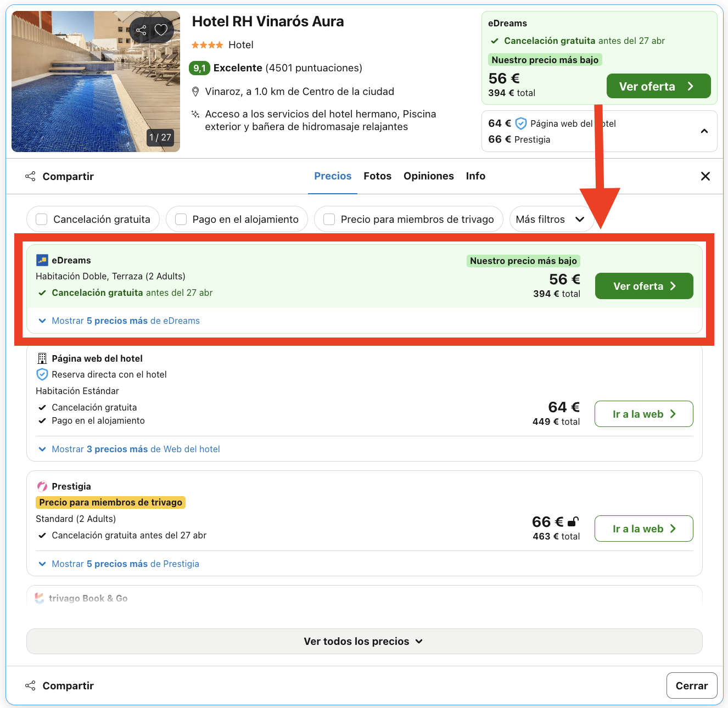The image size is (728, 708).
Task: Open the Opiniones tab
Action: (x=429, y=176)
